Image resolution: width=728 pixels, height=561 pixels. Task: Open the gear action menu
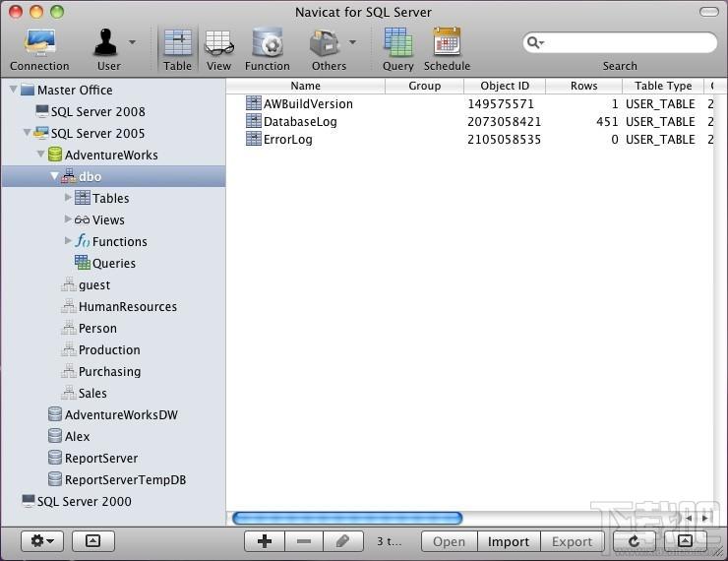click(42, 541)
